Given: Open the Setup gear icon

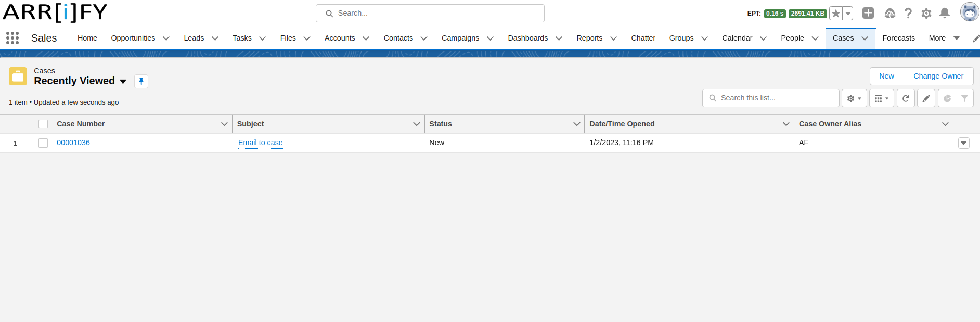Looking at the screenshot, I should click(926, 14).
